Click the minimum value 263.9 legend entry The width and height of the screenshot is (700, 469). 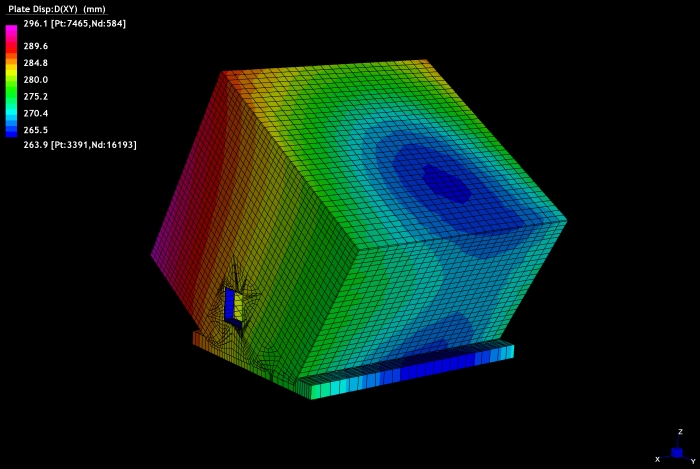tap(80, 145)
